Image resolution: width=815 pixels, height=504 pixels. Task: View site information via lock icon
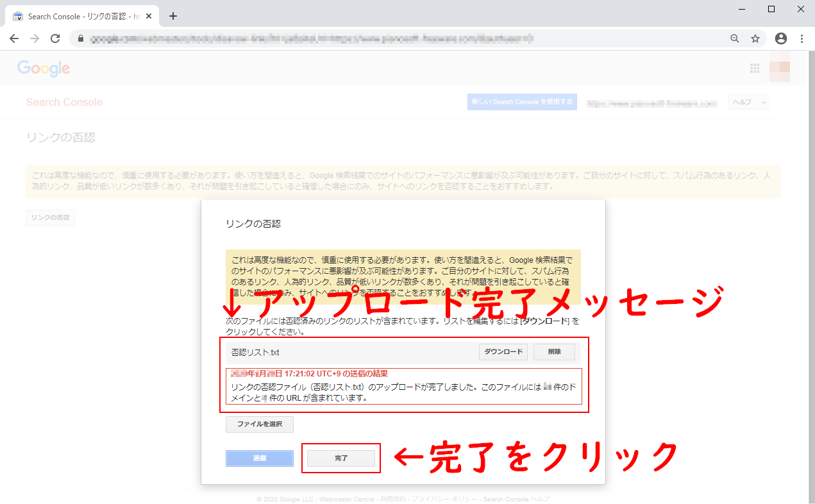(x=81, y=38)
